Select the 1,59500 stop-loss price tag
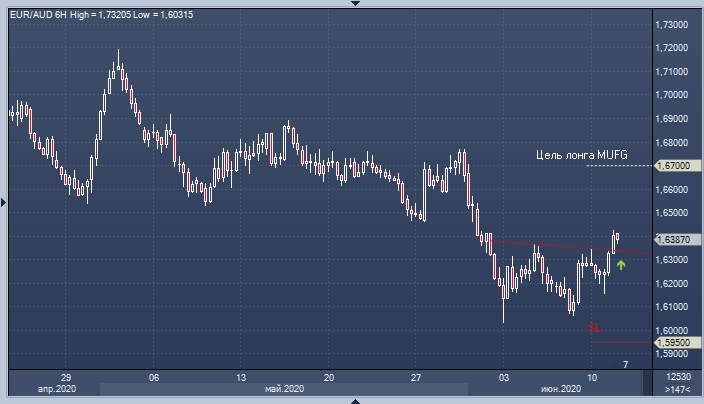 (675, 343)
